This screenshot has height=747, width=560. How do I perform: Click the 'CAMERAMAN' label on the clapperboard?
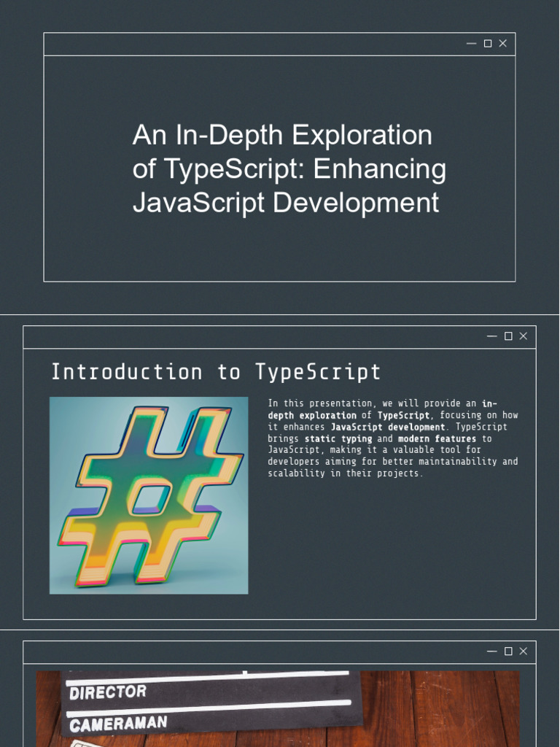click(118, 724)
